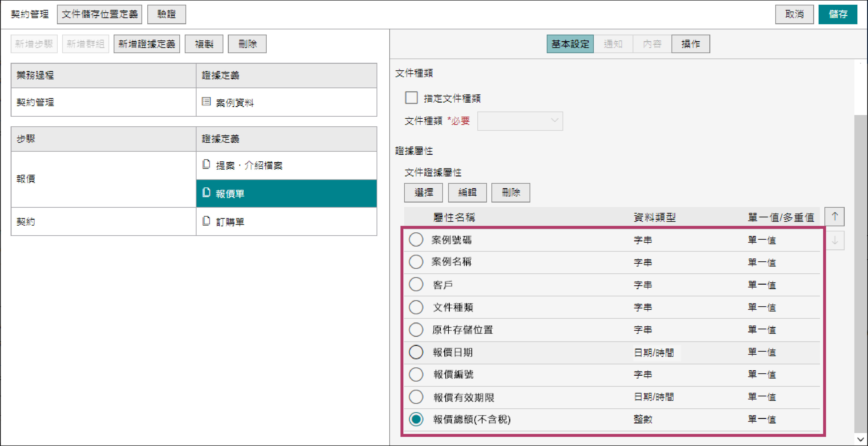The width and height of the screenshot is (868, 446).
Task: Click the move-up arrow button
Action: [834, 216]
